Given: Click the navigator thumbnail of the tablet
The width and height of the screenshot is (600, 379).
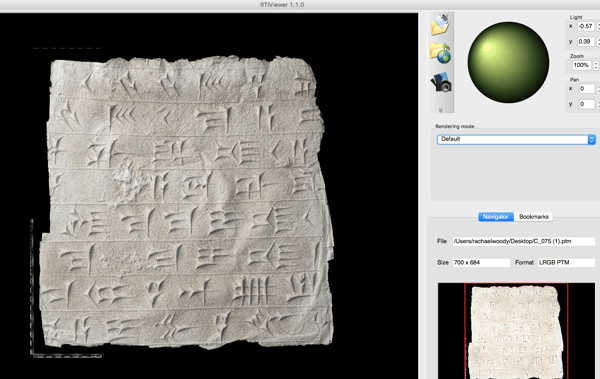Looking at the screenshot, I should pyautogui.click(x=516, y=331).
